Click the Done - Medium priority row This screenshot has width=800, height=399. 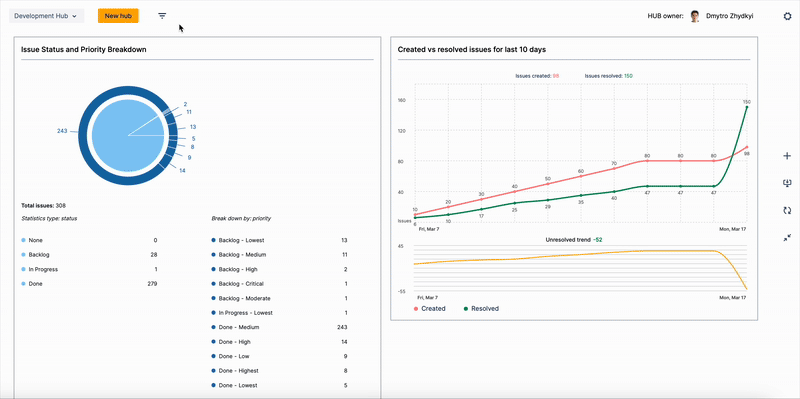(x=280, y=327)
